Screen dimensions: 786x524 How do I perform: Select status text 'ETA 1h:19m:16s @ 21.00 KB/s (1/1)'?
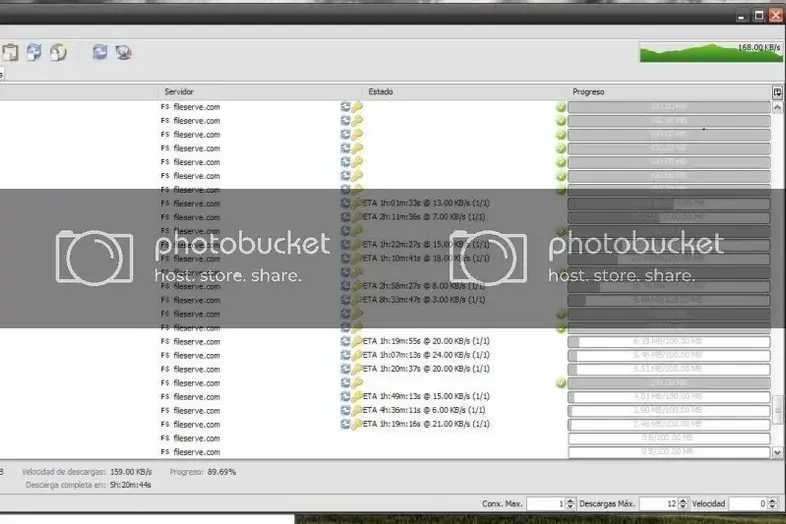tap(426, 424)
